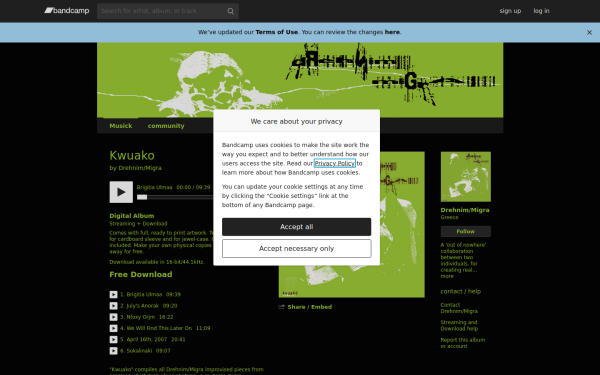Viewport: 600px width, 375px height.
Task: Click the playback progress slider handle
Action: pyautogui.click(x=142, y=197)
